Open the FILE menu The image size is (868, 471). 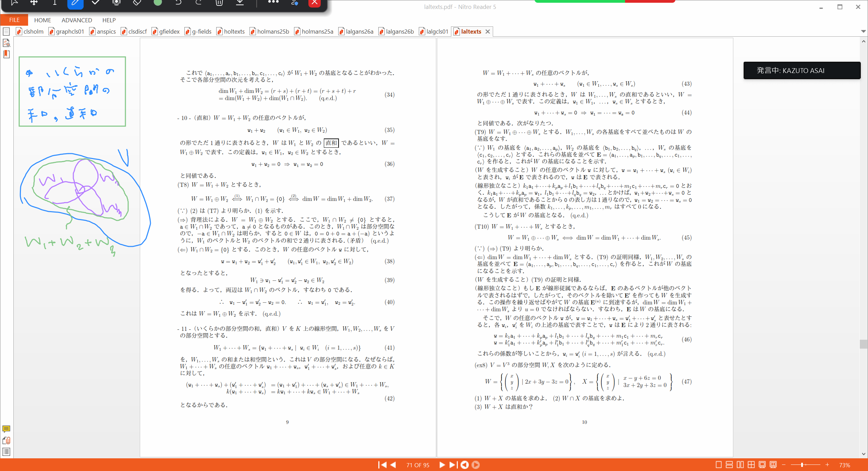pyautogui.click(x=14, y=20)
